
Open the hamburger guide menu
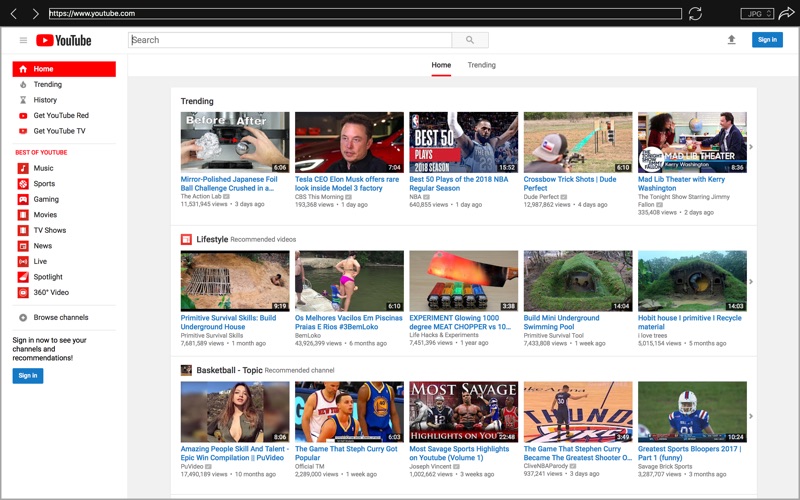pos(23,40)
